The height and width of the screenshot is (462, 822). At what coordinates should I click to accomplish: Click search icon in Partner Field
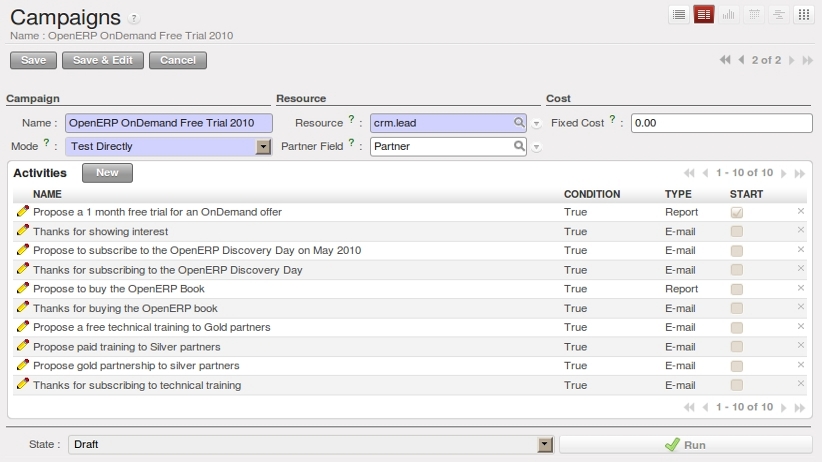[519, 146]
